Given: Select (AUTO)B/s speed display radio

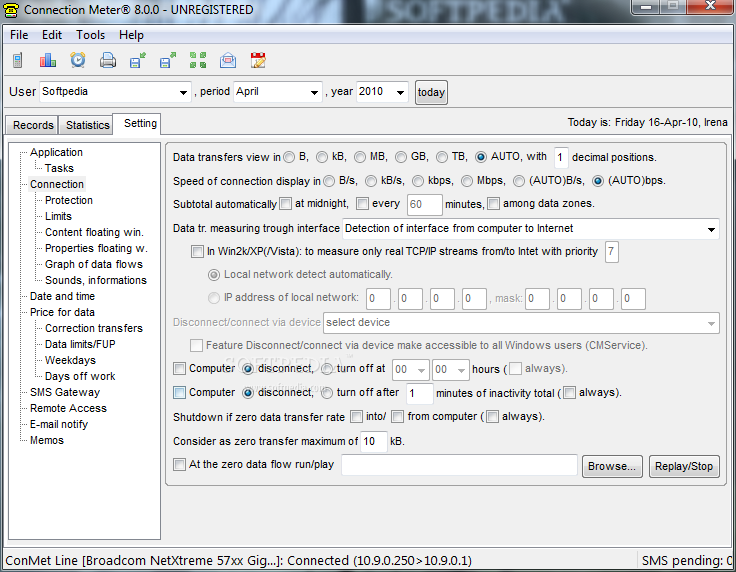Looking at the screenshot, I should pyautogui.click(x=519, y=181).
